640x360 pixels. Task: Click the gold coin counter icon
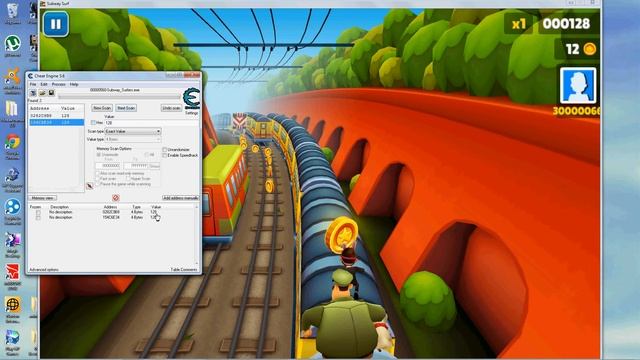tap(590, 49)
